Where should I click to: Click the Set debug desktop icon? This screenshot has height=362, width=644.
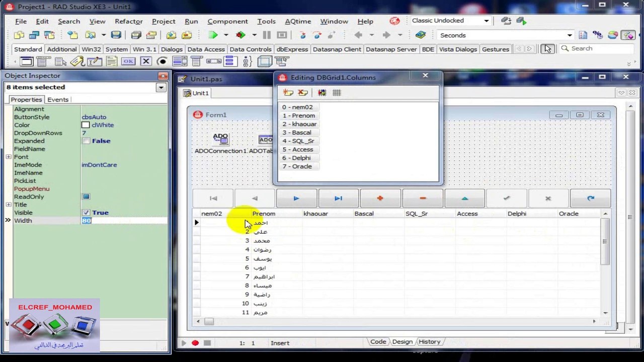click(x=521, y=21)
